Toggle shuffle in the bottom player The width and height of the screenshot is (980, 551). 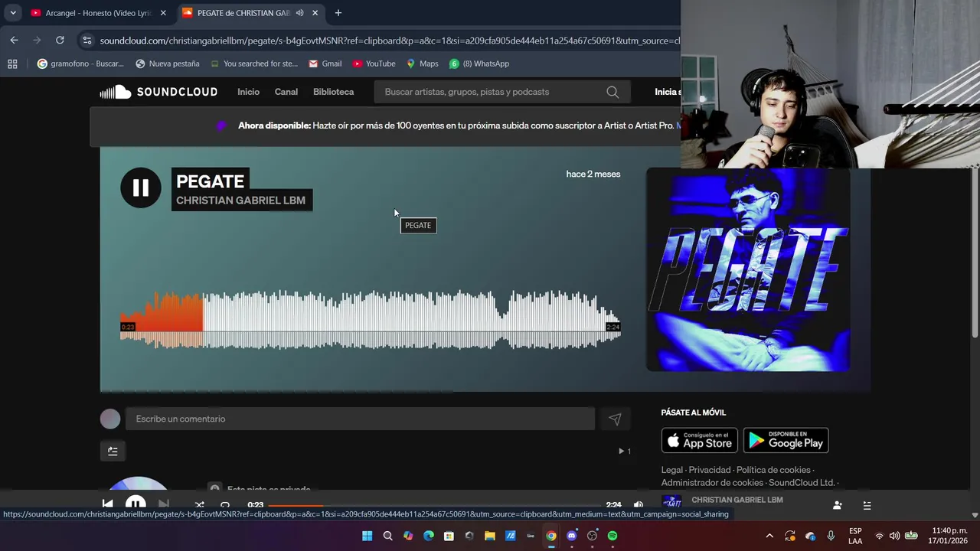click(200, 505)
